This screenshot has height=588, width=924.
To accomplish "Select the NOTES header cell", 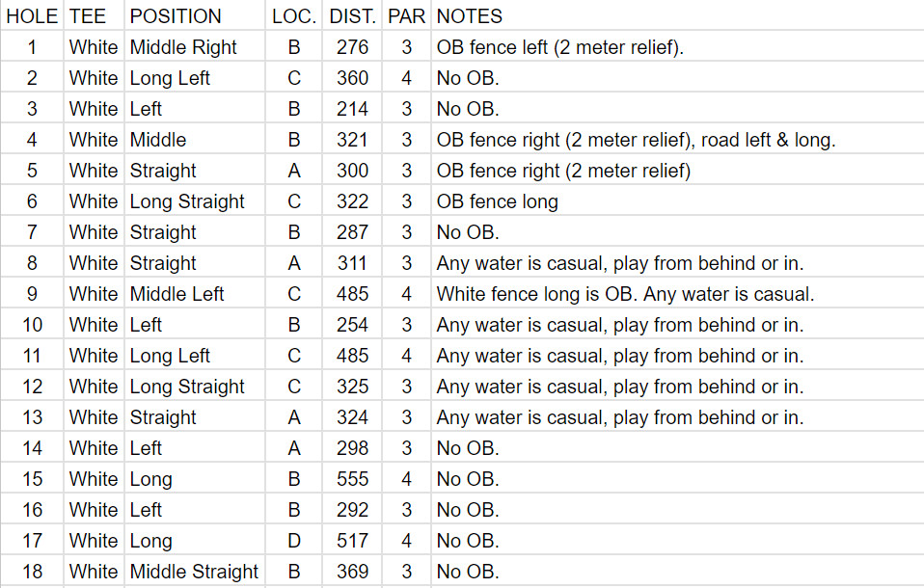I will (678, 16).
